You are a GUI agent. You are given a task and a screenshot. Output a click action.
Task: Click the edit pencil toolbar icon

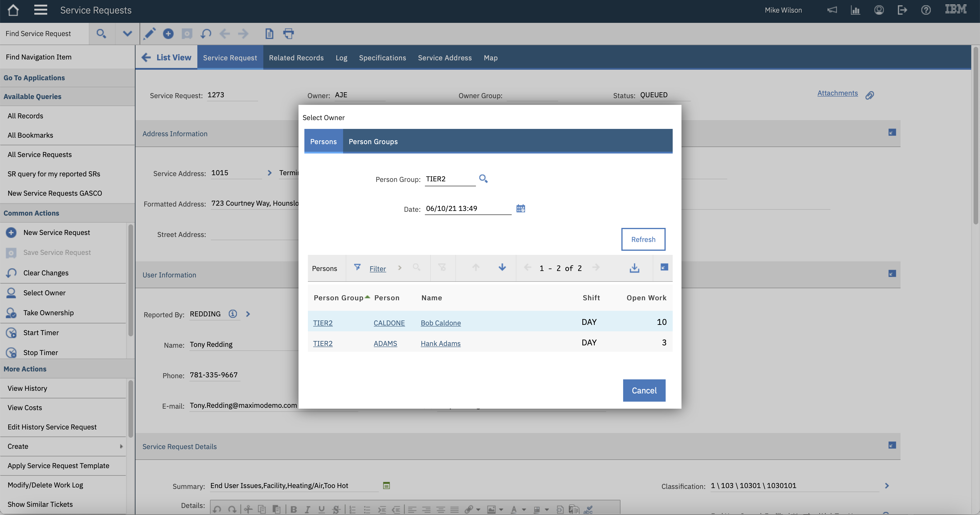click(x=150, y=33)
